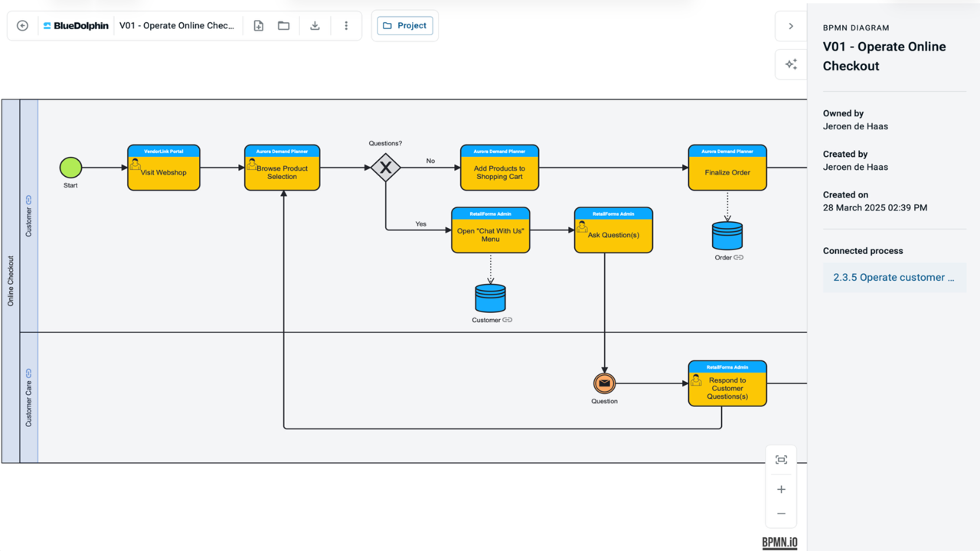Select the Respond to Customer Questions(s) task
980x551 pixels.
(727, 383)
